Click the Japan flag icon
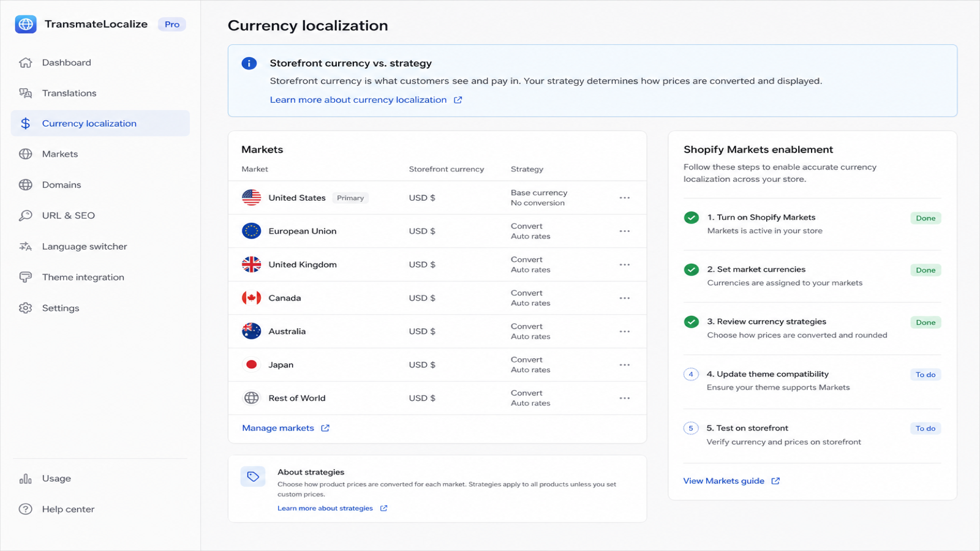 coord(251,365)
